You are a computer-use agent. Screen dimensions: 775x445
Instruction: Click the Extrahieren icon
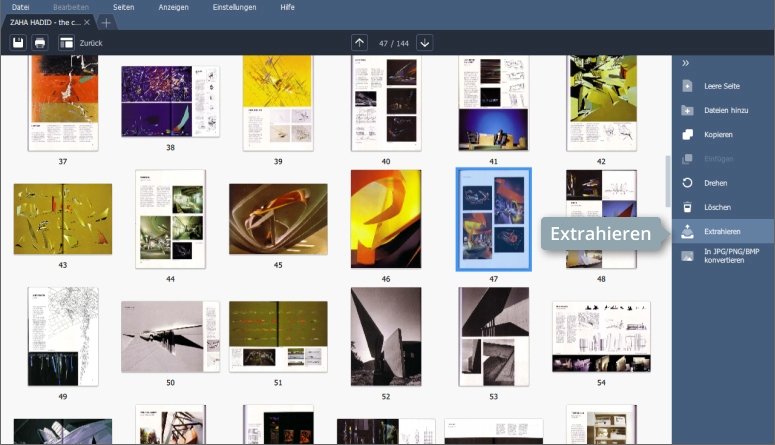click(687, 231)
